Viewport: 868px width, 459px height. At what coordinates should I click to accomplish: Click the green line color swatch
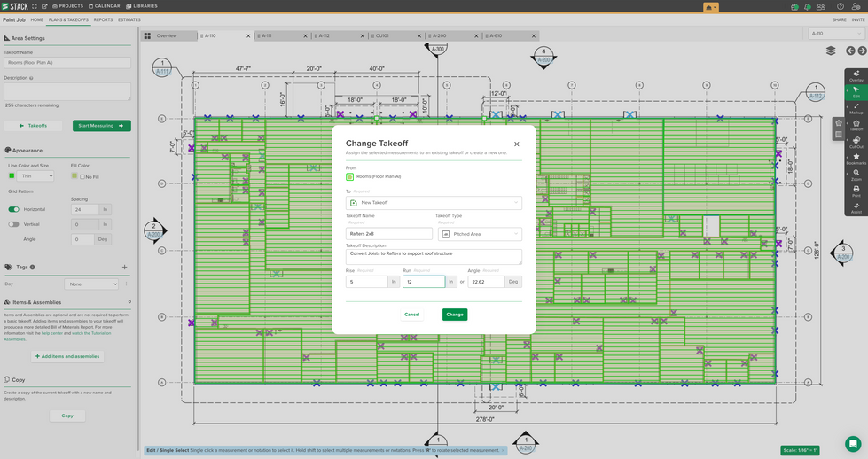pos(12,176)
